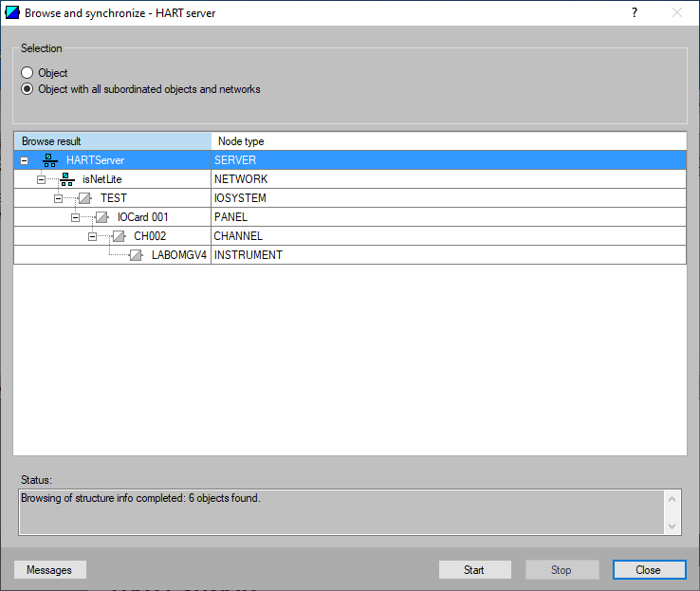Click the Browse result column header
Image resolution: width=700 pixels, height=591 pixels.
pos(112,141)
